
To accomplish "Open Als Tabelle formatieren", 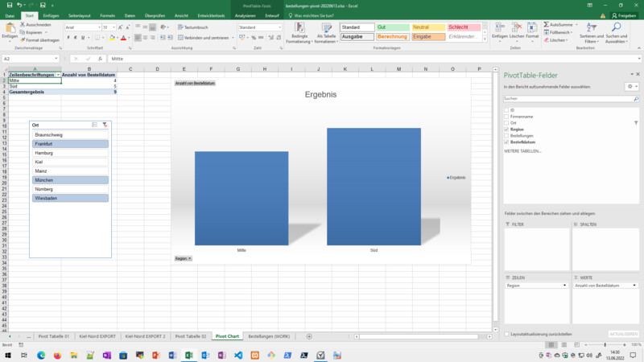I will tap(327, 33).
